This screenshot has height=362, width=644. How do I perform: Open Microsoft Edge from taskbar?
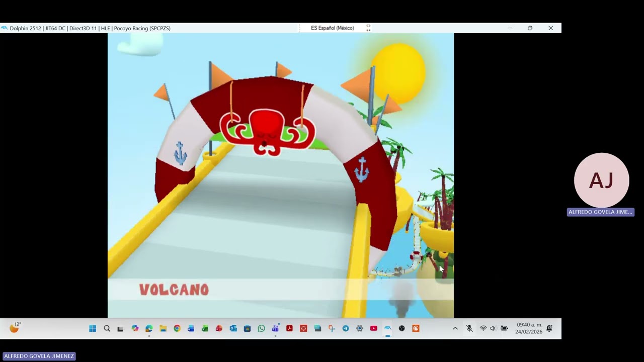149,328
